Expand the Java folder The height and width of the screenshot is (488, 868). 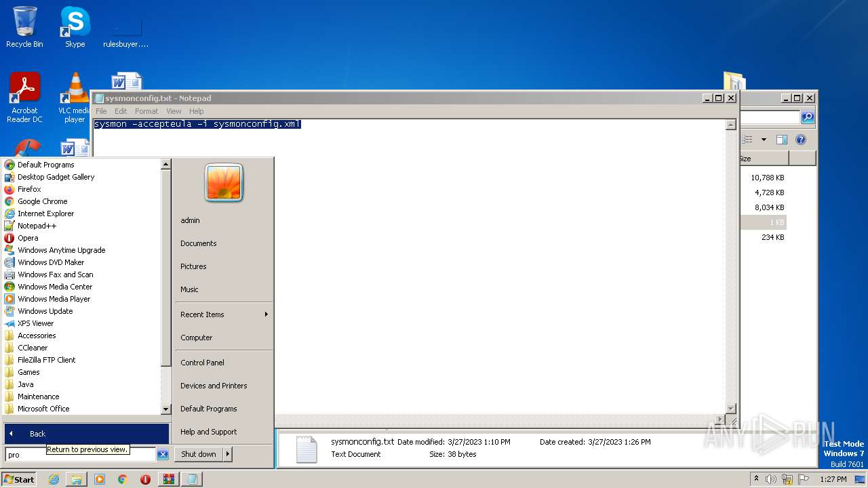81,384
